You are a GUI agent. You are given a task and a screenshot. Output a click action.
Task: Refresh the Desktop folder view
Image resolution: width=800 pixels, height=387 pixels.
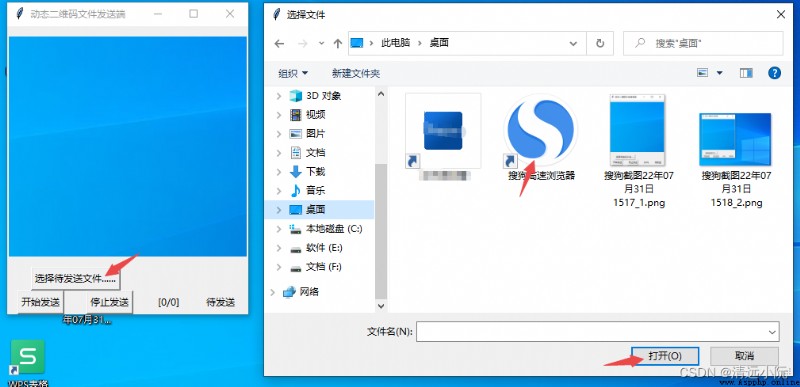600,43
